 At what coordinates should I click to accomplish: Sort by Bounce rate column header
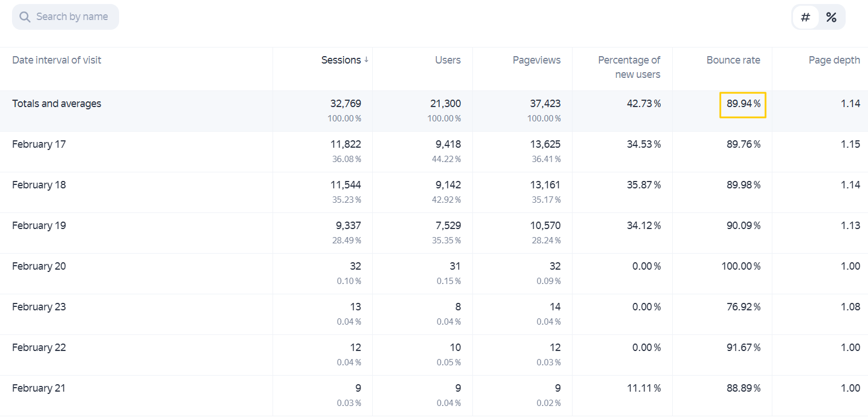click(733, 60)
